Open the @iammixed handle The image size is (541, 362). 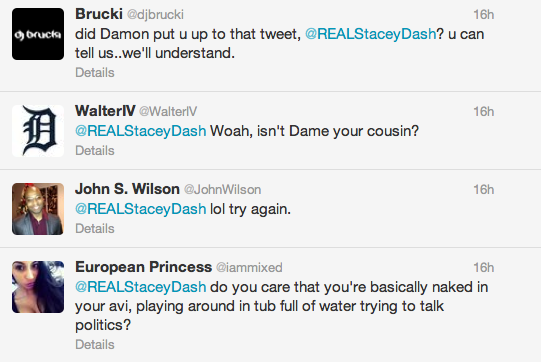click(249, 268)
